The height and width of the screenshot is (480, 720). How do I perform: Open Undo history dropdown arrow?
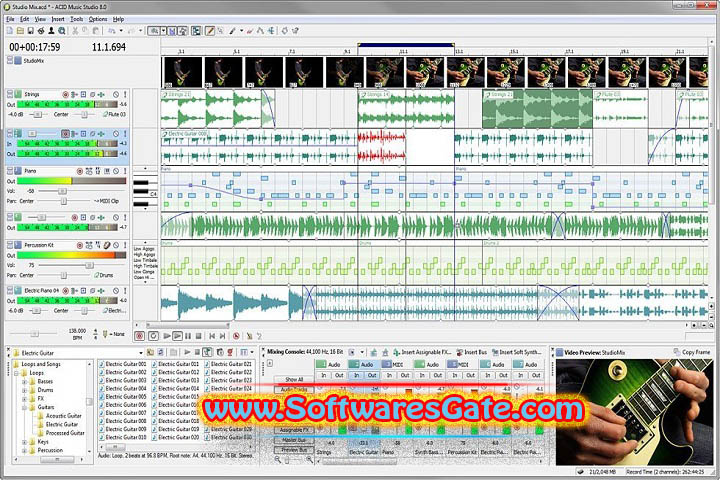(x=121, y=31)
